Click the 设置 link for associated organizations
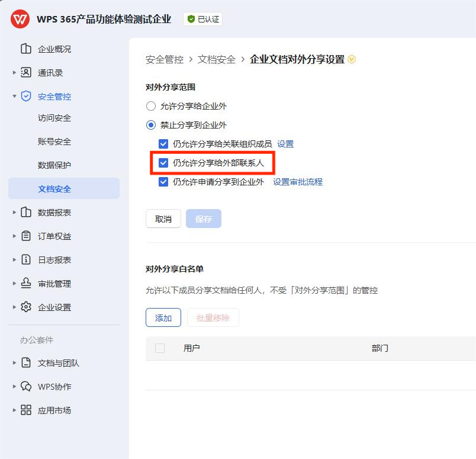 [x=285, y=144]
